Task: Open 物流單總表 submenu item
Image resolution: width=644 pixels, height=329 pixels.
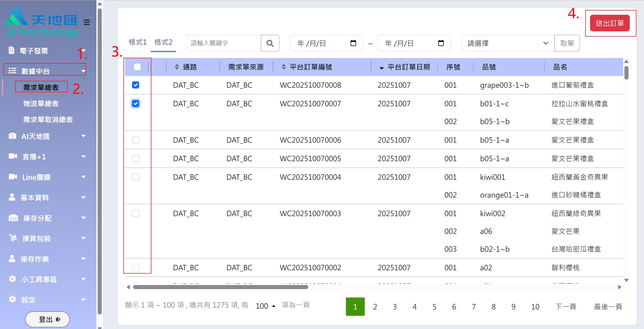Action: [x=41, y=103]
